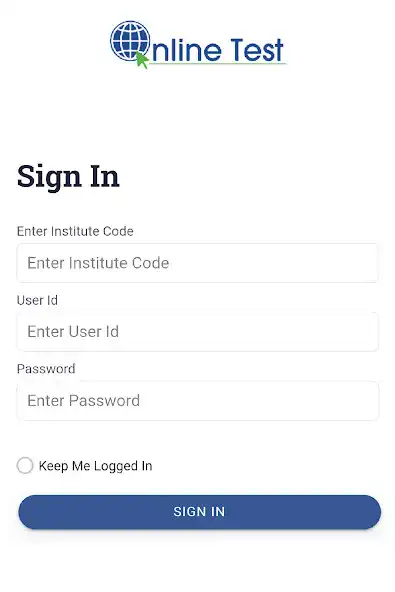
Task: Select the Keep Me Logged In label
Action: 96,466
